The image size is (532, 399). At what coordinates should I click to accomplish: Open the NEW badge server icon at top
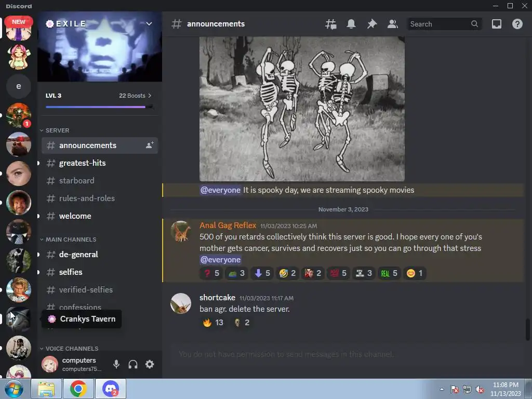19,28
